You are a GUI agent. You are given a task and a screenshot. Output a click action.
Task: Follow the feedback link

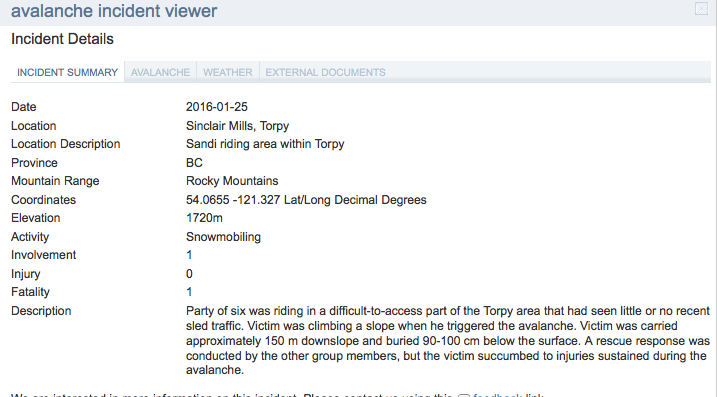498,395
